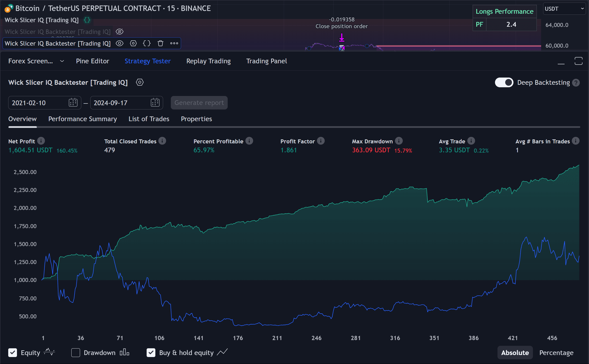Show info for Avg Trade
This screenshot has height=364, width=589.
[471, 141]
